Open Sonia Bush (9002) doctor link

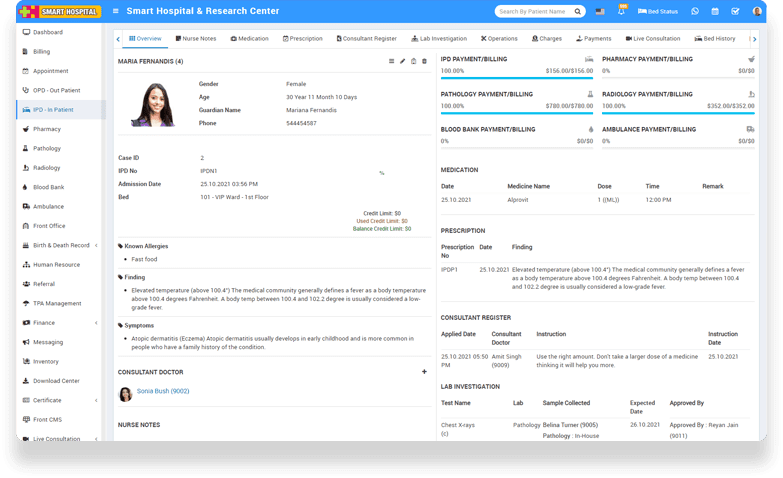[163, 391]
